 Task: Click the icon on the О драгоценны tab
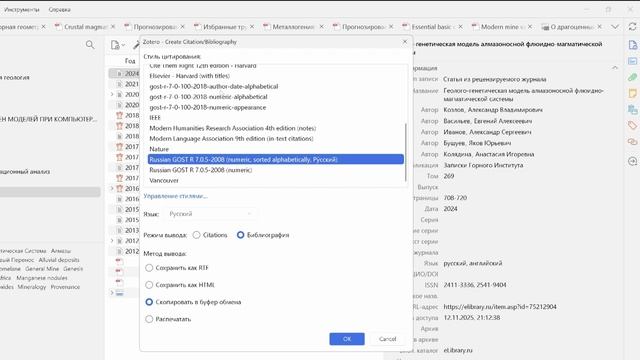(x=545, y=27)
